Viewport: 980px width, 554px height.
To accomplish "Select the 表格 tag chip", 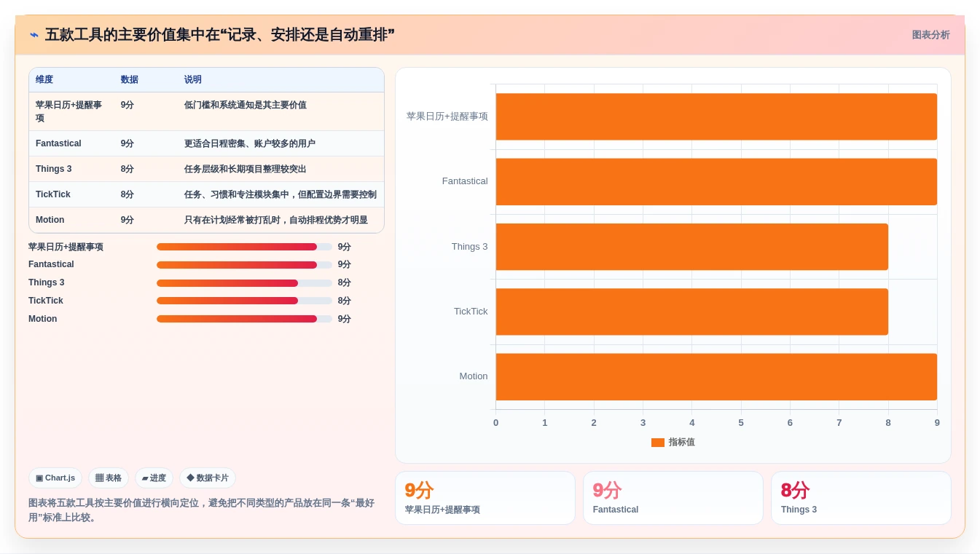I will [x=109, y=478].
